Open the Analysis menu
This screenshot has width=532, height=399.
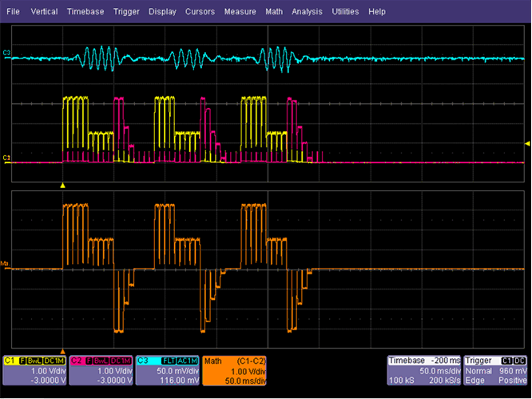[308, 12]
